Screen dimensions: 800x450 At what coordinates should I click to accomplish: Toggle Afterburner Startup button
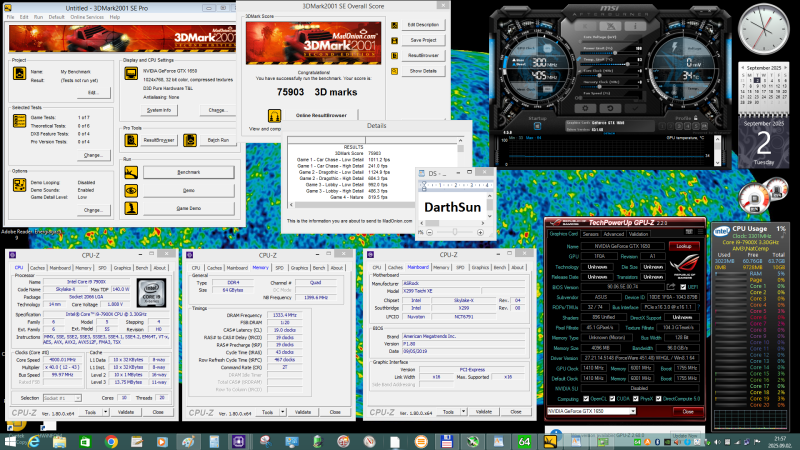pos(537,126)
